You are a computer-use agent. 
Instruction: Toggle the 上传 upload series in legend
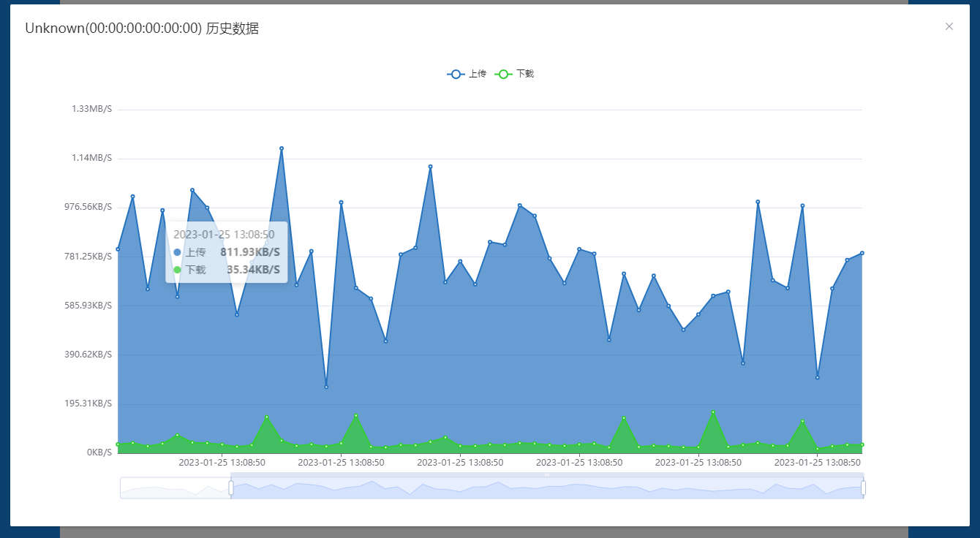coord(467,74)
